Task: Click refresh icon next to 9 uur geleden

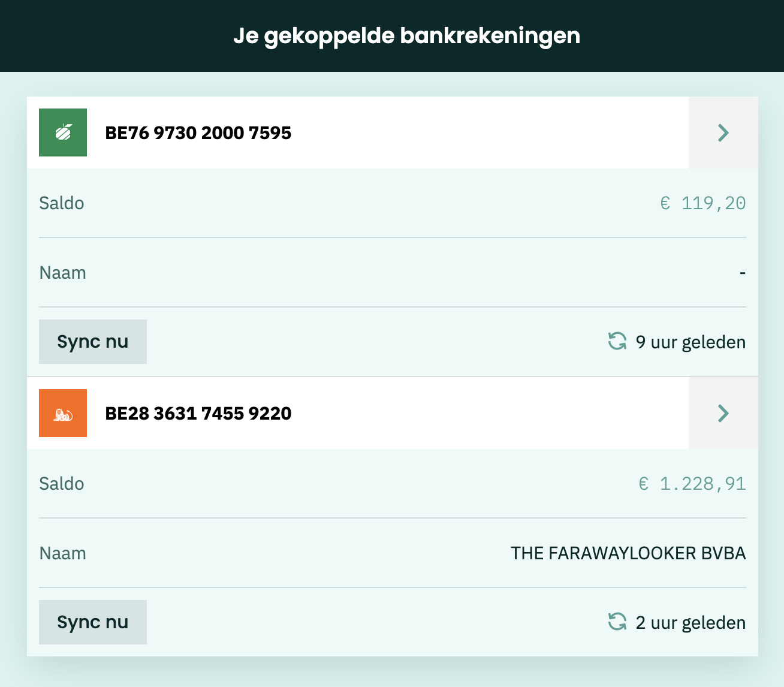Action: (x=617, y=342)
